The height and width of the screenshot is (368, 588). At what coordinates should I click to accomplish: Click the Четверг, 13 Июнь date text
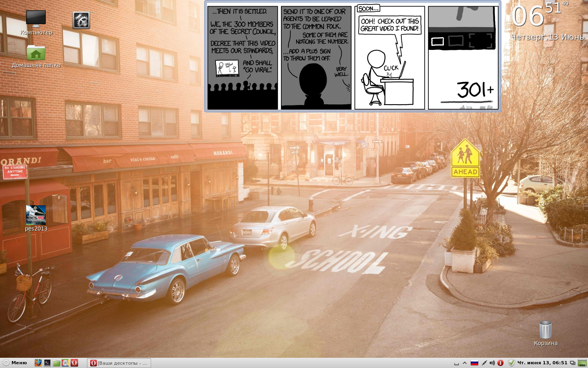pos(547,37)
